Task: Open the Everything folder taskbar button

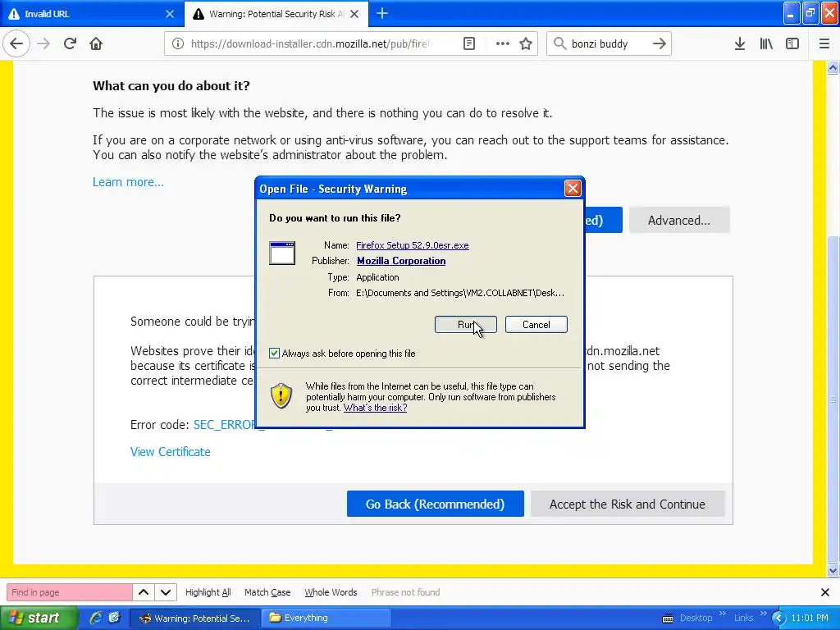Action: (x=326, y=619)
